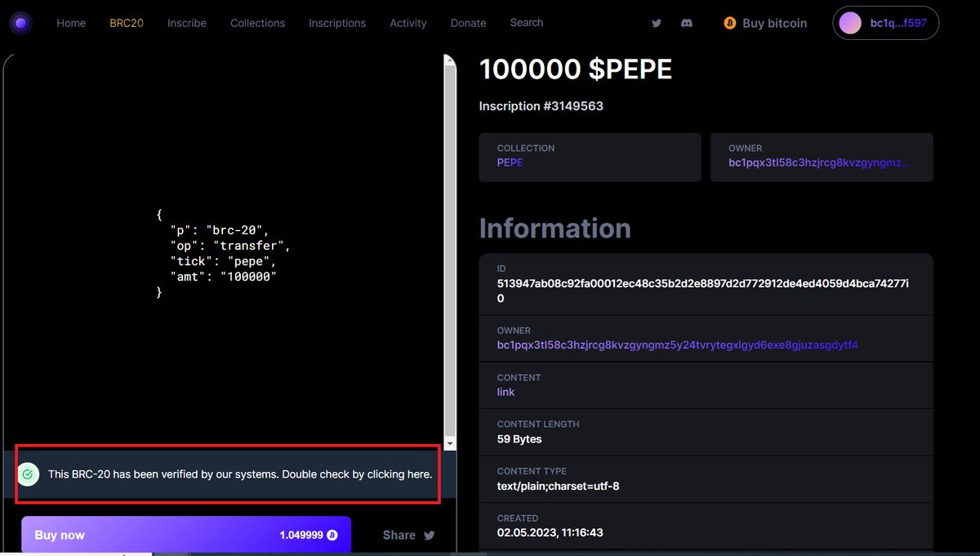Go to Home page
Image resolution: width=980 pixels, height=556 pixels.
(x=71, y=23)
